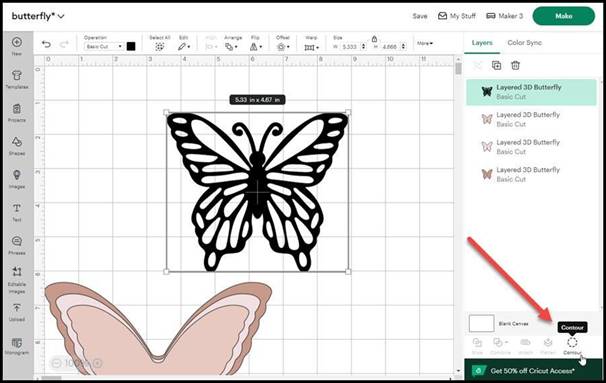Open the Warp dropdown

312,48
